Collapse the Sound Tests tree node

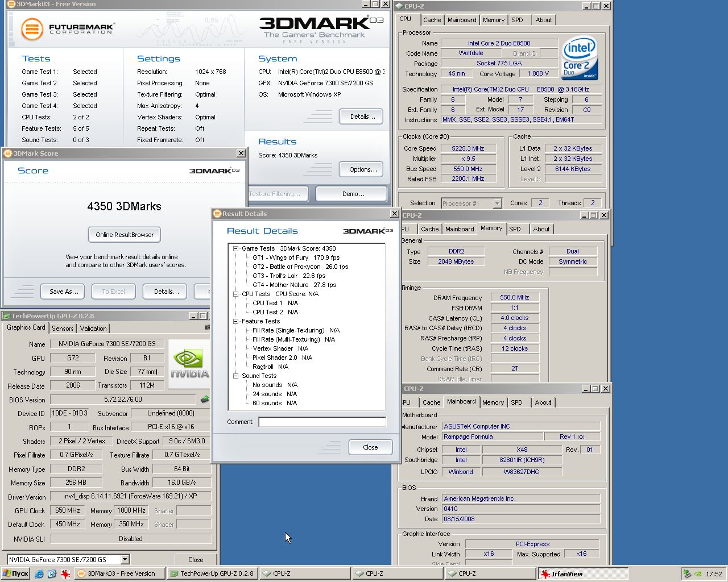pos(235,376)
